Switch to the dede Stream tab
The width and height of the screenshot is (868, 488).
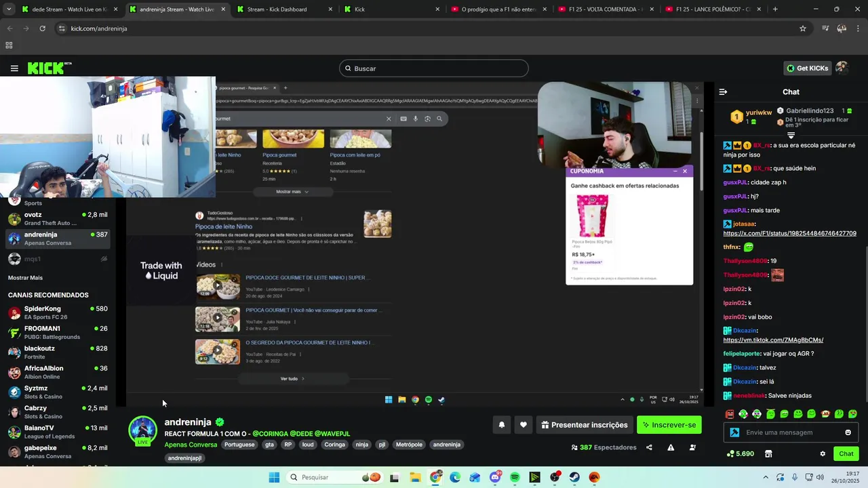coord(68,9)
